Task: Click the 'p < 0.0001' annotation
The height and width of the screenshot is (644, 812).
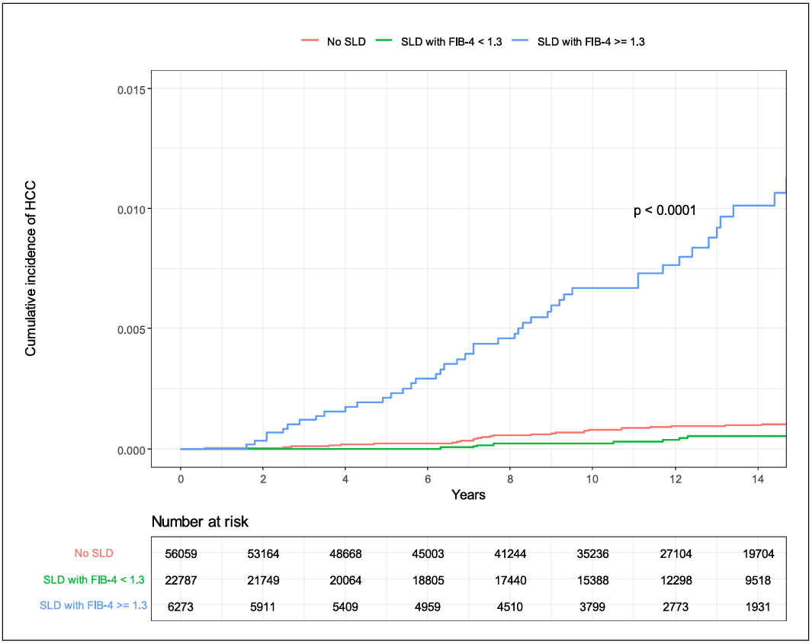Action: [x=665, y=210]
